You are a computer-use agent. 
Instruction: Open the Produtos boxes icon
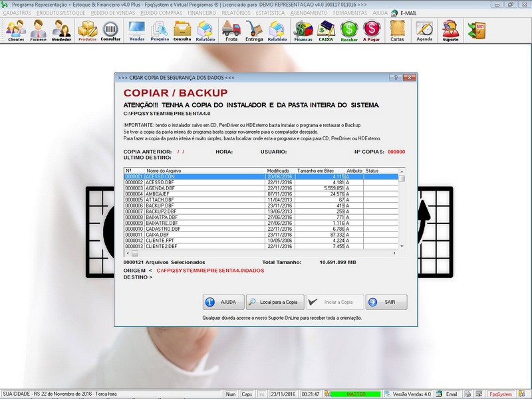[88, 31]
